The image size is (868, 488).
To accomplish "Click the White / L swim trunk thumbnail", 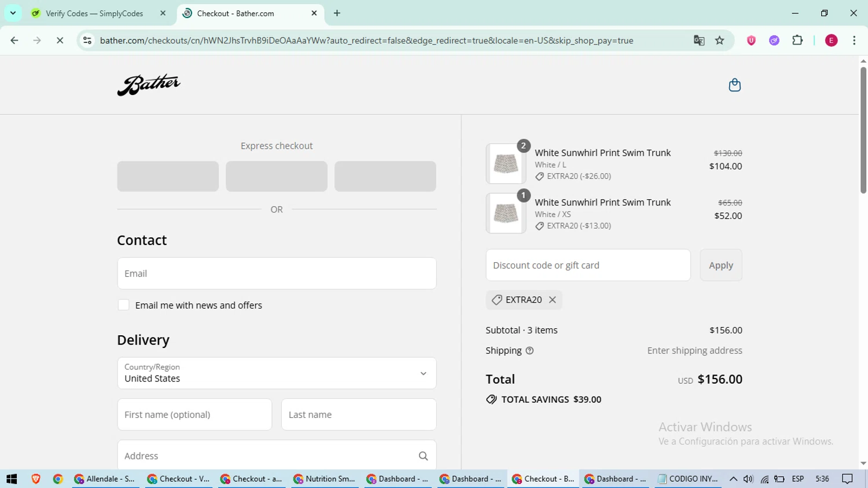I will [506, 164].
